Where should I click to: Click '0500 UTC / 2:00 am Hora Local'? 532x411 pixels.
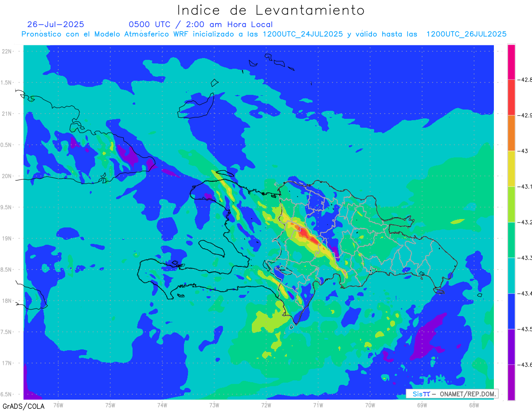[x=201, y=24]
